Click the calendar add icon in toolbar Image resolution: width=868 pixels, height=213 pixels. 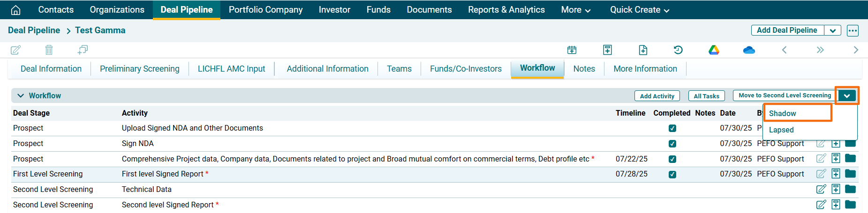point(572,50)
